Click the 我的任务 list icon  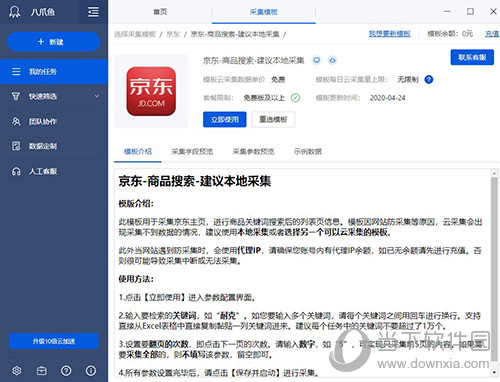point(16,71)
